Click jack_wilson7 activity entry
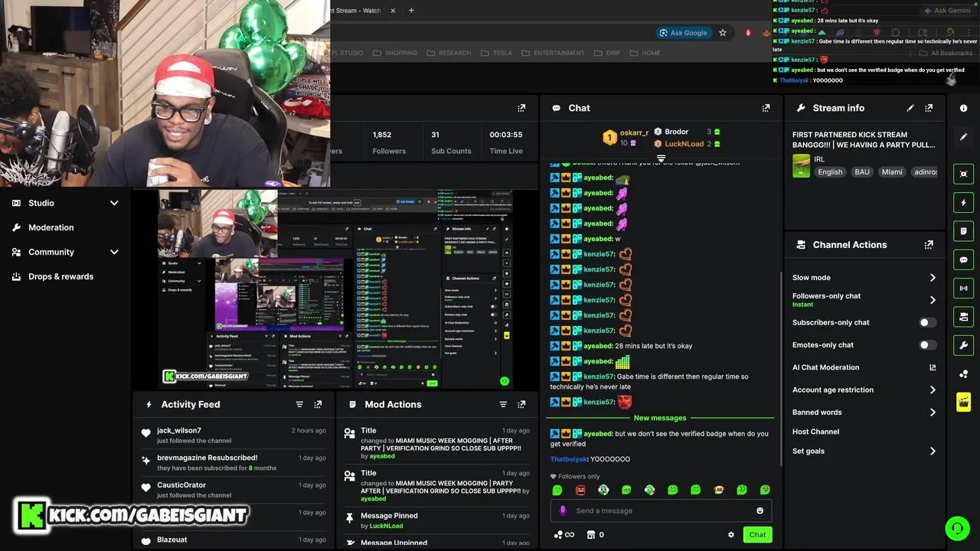980x551 pixels. pos(234,435)
